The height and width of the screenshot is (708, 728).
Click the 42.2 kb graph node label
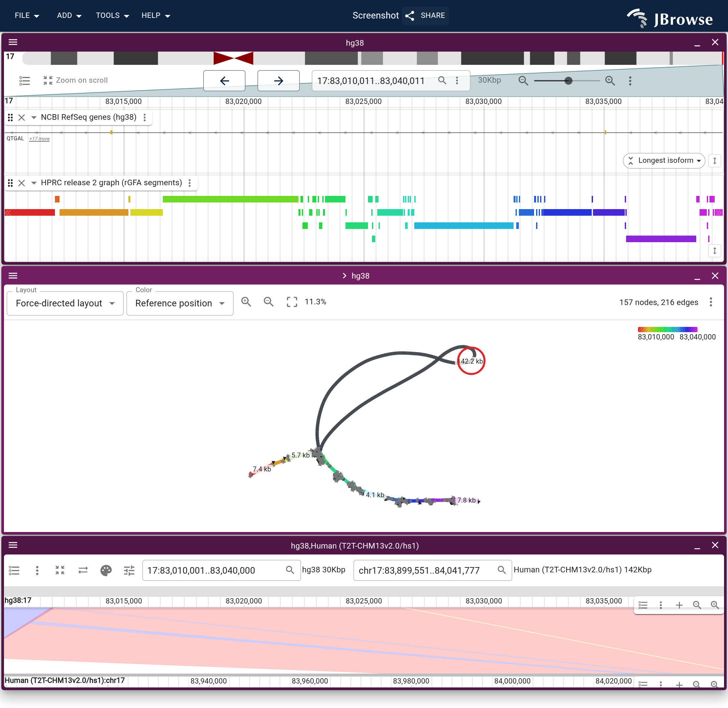click(471, 361)
